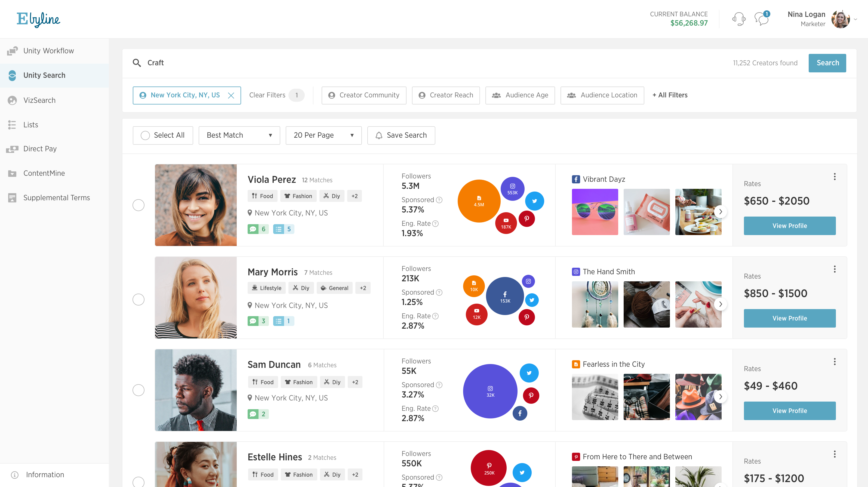Select Sam Duncan's row checkbox

(138, 390)
